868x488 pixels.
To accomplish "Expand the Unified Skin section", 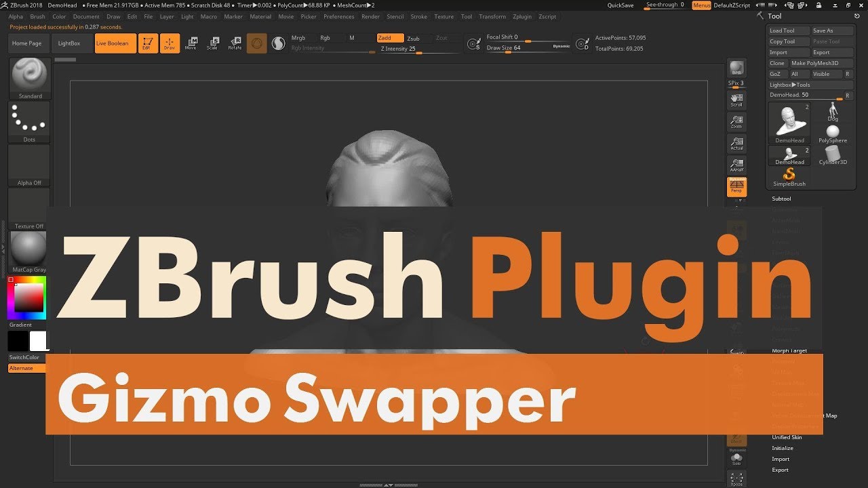I will [x=787, y=437].
